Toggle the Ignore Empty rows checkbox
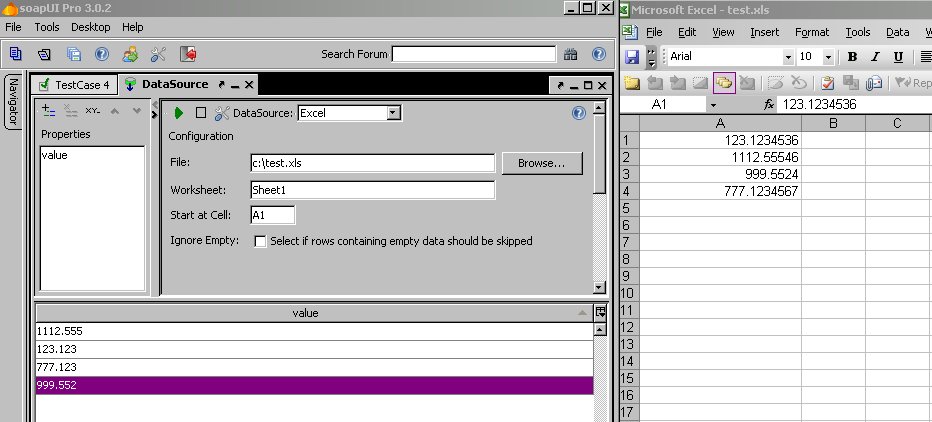932x422 pixels. [x=260, y=241]
